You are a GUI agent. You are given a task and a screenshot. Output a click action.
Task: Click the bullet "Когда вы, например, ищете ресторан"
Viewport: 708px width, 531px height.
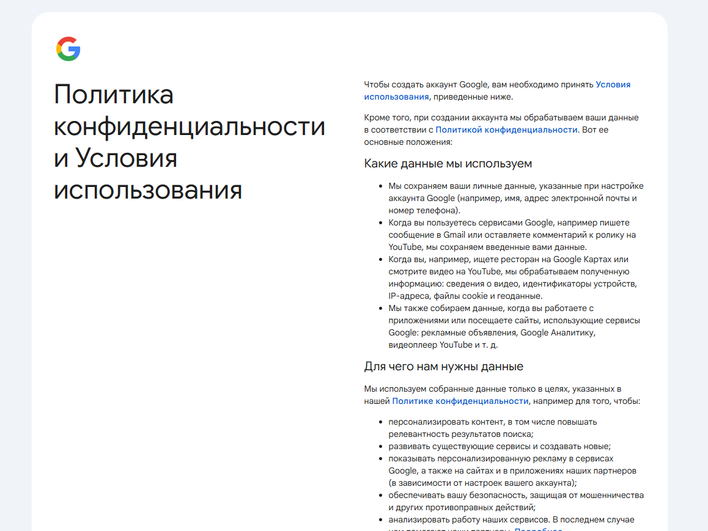(512, 278)
